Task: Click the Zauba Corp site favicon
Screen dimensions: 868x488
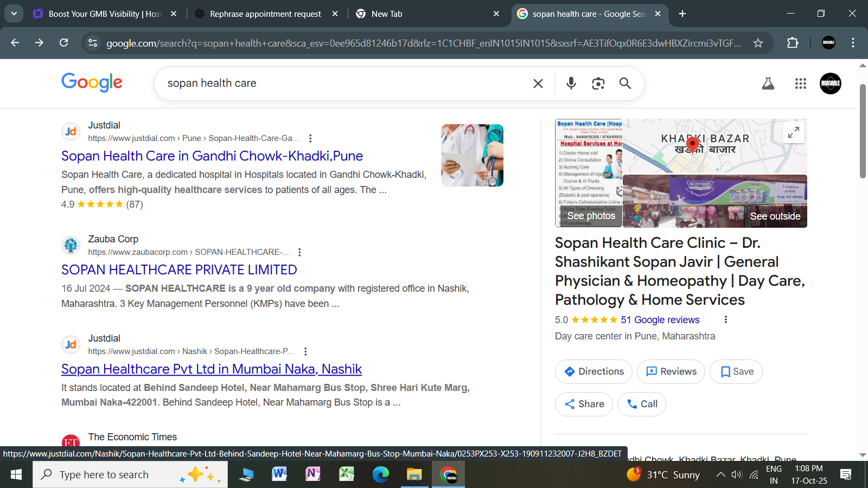Action: point(71,245)
